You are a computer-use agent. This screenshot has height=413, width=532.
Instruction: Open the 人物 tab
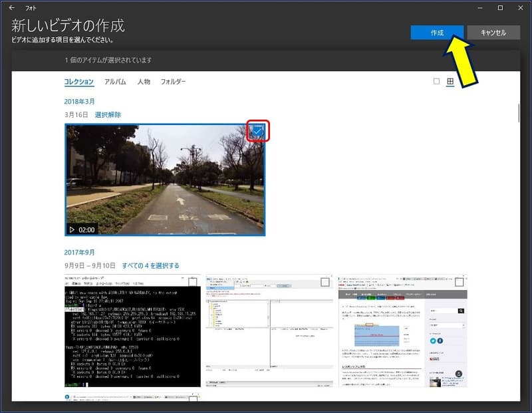tap(144, 82)
